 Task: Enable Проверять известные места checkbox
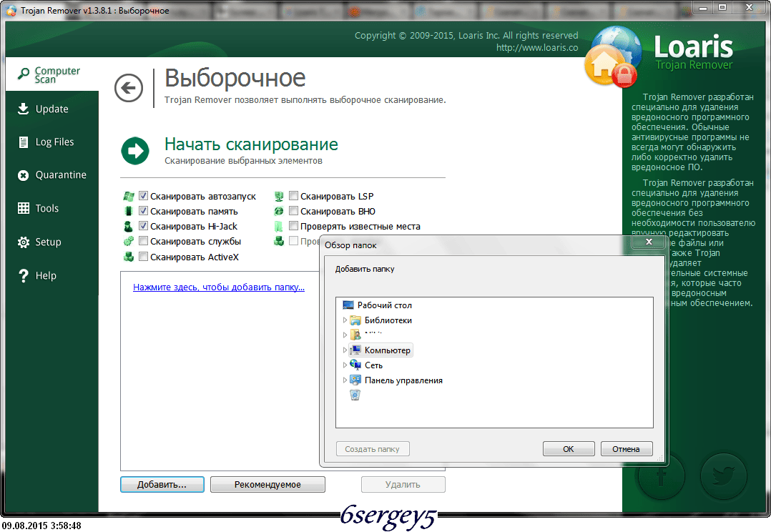293,226
